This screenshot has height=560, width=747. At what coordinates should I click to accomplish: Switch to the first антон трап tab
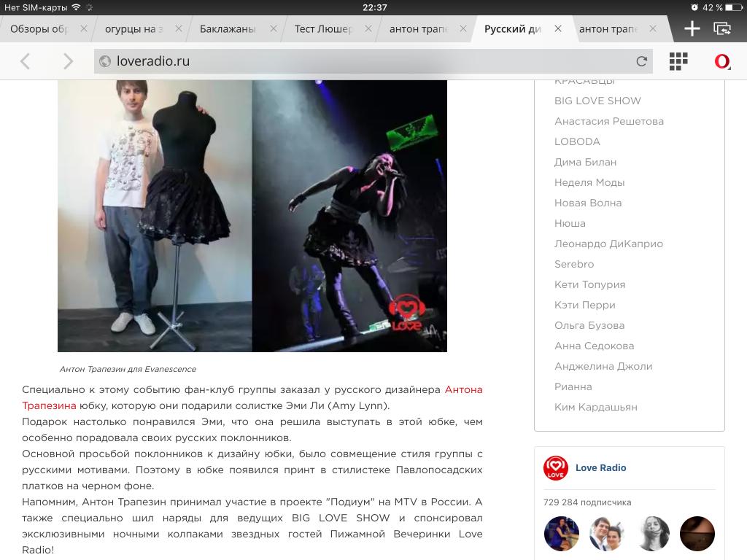coord(418,29)
